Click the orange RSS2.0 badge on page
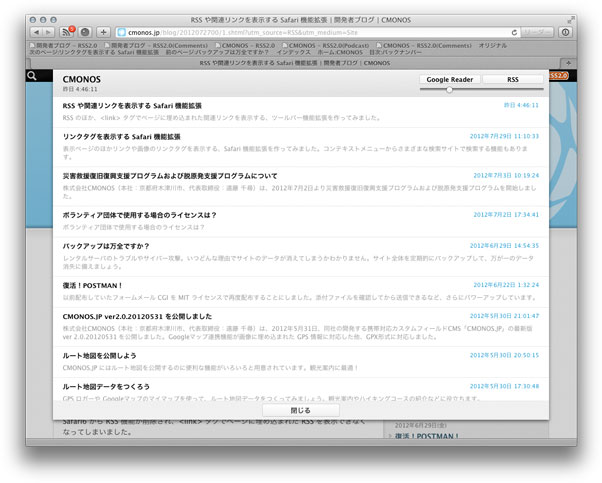This screenshot has height=483, width=602. (559, 76)
